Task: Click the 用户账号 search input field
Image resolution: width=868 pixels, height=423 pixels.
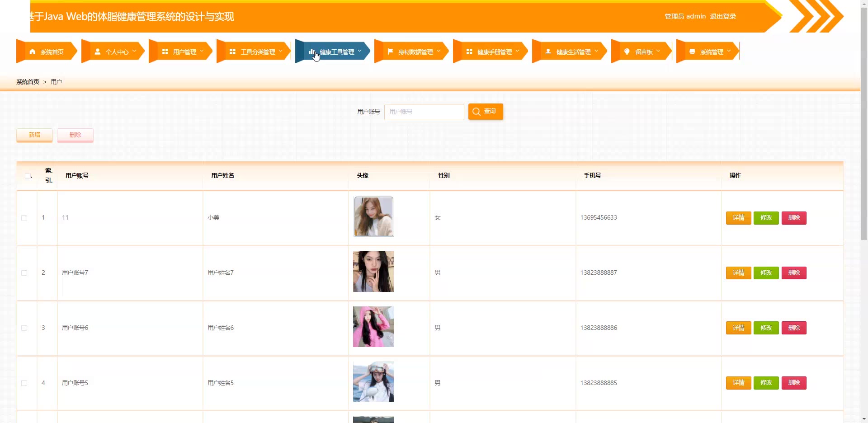Action: (424, 112)
